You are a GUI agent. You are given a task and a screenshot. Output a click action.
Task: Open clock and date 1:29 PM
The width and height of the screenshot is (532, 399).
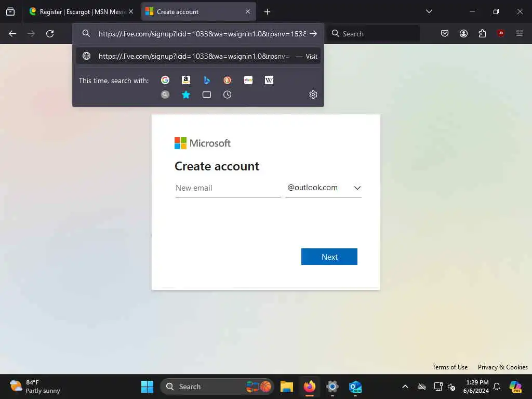[476, 387]
